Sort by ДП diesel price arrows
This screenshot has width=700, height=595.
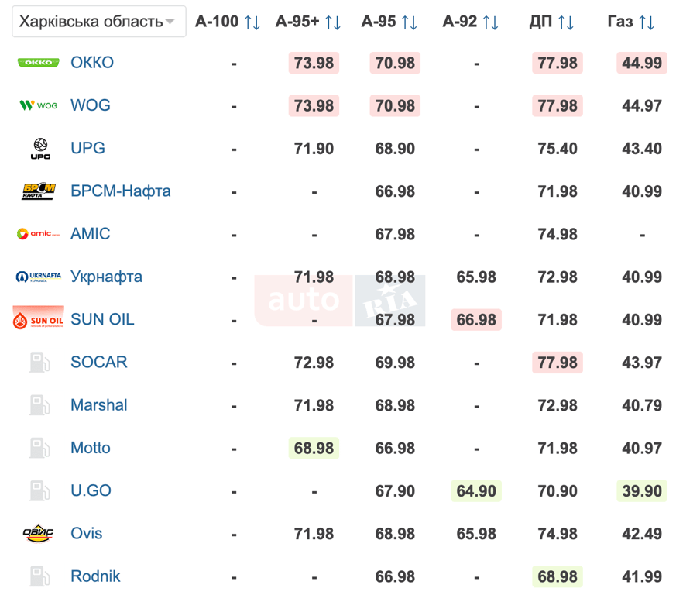coord(566,22)
